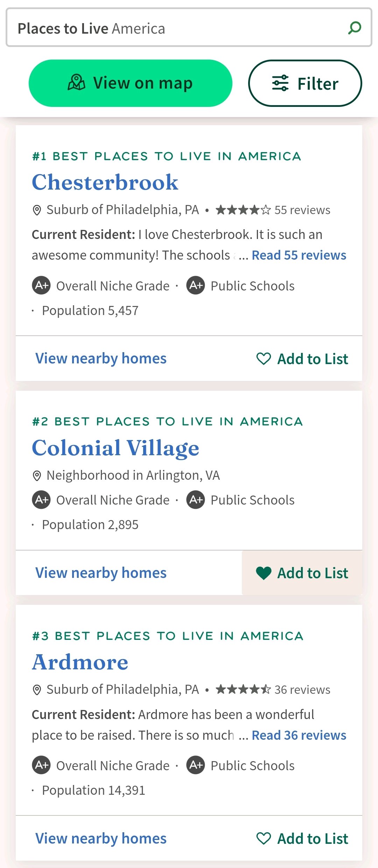Tap the map icon in View on map
The image size is (378, 868).
[76, 83]
